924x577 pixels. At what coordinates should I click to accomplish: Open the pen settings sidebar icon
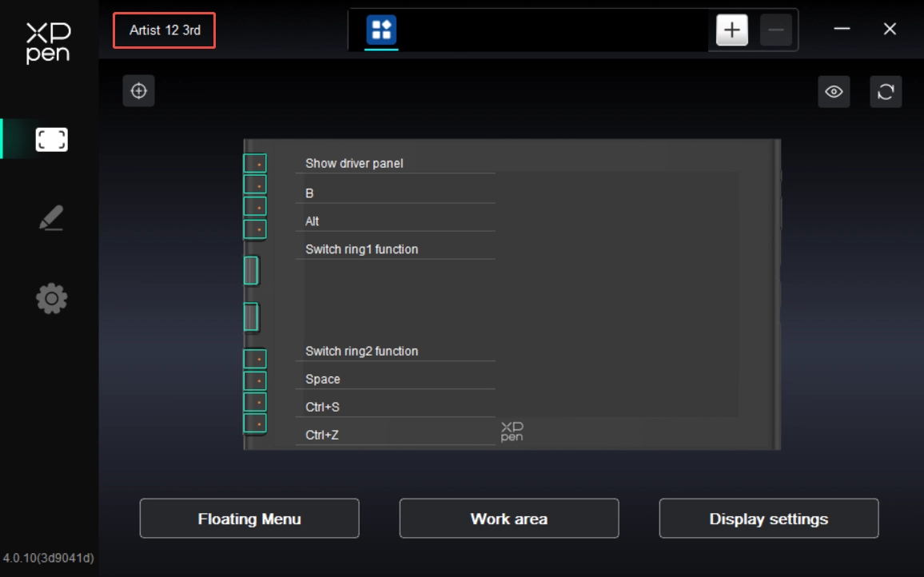[x=51, y=218]
